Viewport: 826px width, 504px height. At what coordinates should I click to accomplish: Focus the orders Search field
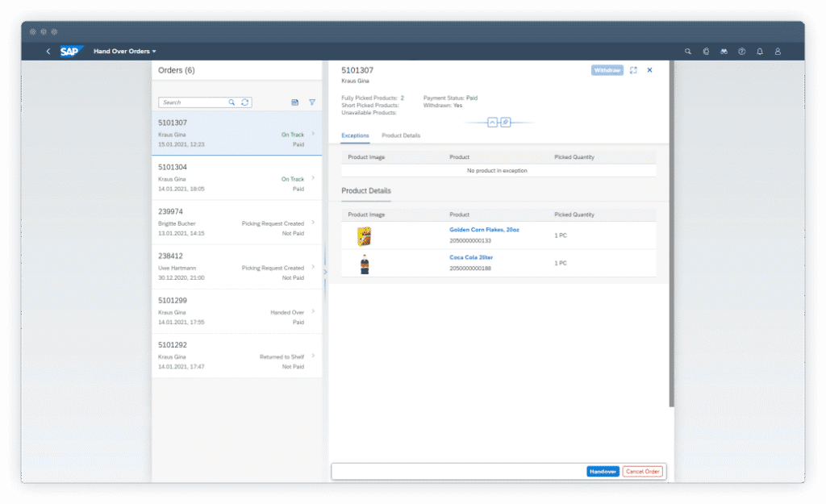pyautogui.click(x=193, y=102)
